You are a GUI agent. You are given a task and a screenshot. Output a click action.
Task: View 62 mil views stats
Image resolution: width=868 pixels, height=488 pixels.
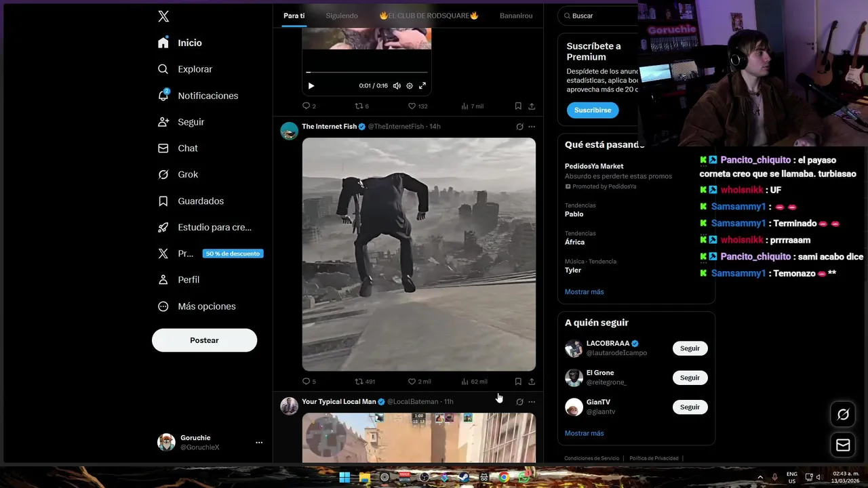(474, 382)
